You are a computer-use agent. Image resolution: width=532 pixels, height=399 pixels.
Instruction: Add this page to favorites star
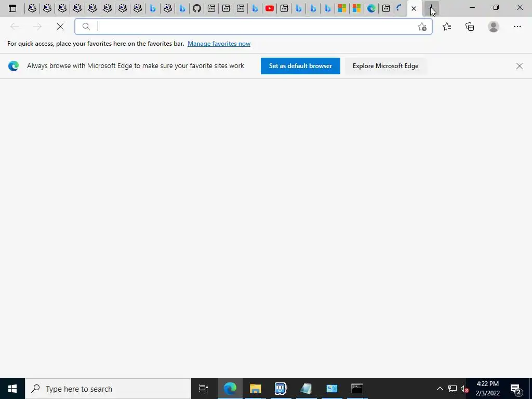click(422, 26)
